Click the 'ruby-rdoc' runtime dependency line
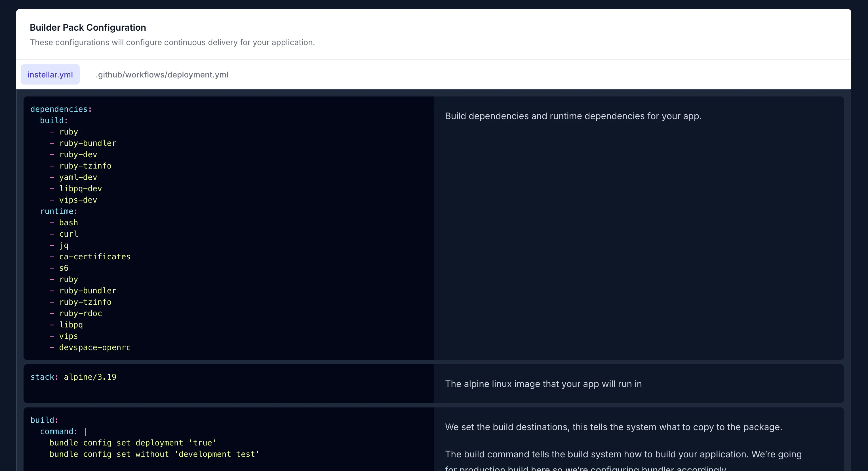The image size is (868, 471). coord(75,314)
